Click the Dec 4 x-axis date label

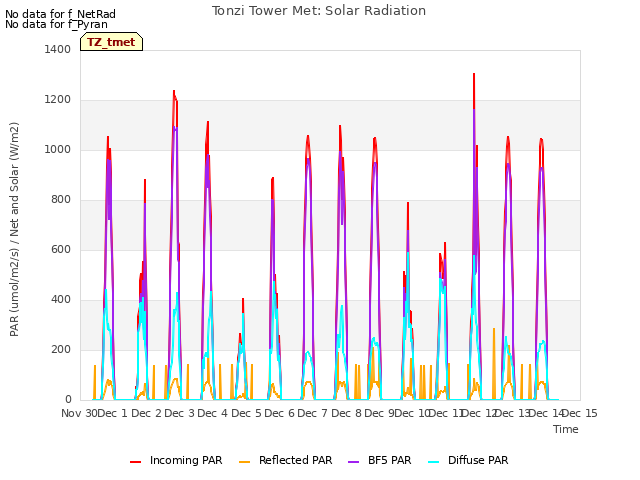click(213, 413)
